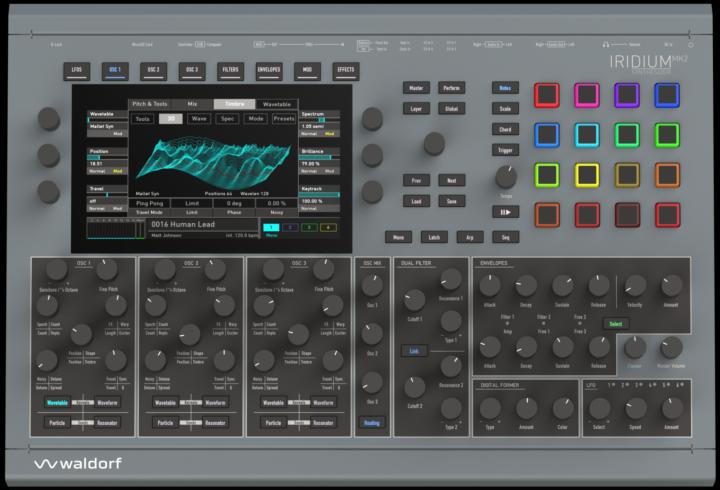Toggle the Seq button
Screen dimensions: 720x490
coord(505,237)
